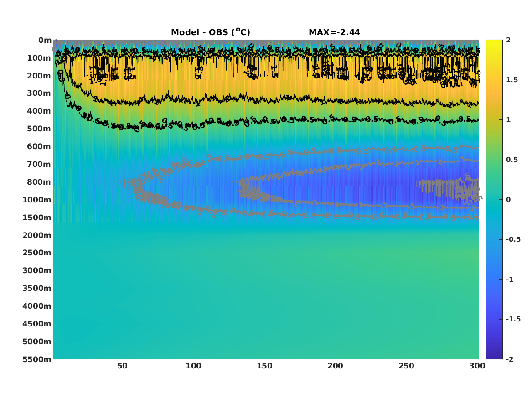Click the x-axis tick label '300'
532x399 pixels.
477,366
